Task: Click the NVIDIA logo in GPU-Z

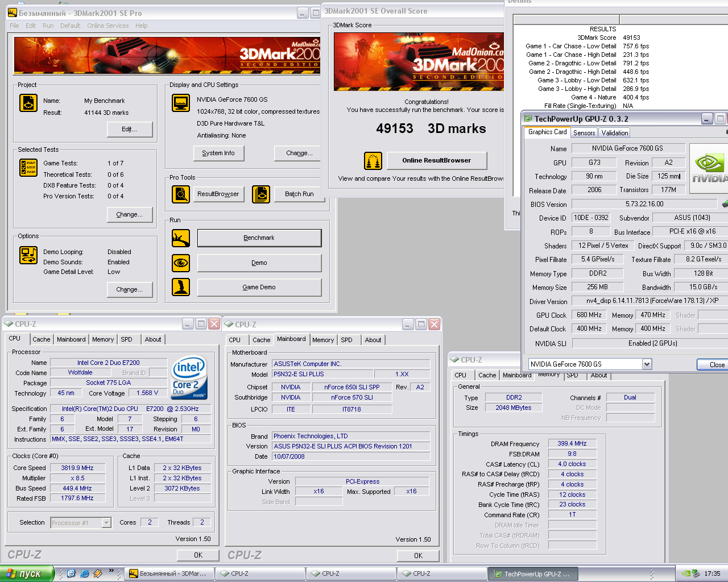Action: (709, 169)
